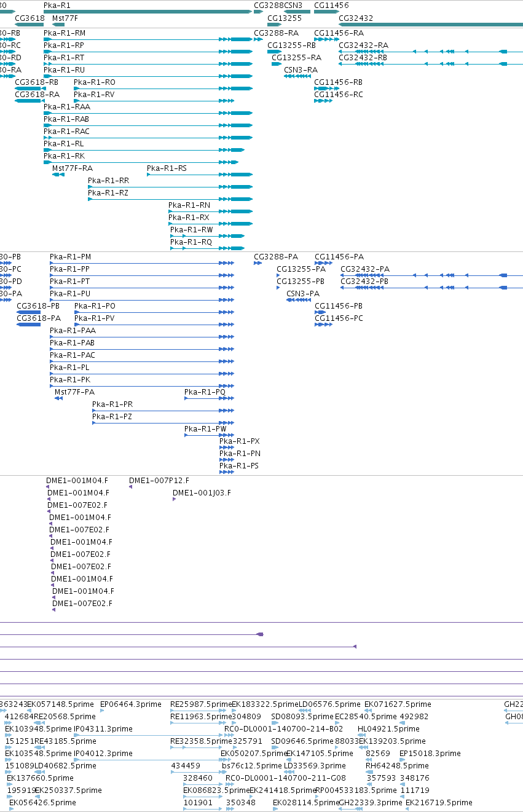Click the CG32432 gene label
Viewport: 523px width, 812px height.
click(x=356, y=18)
